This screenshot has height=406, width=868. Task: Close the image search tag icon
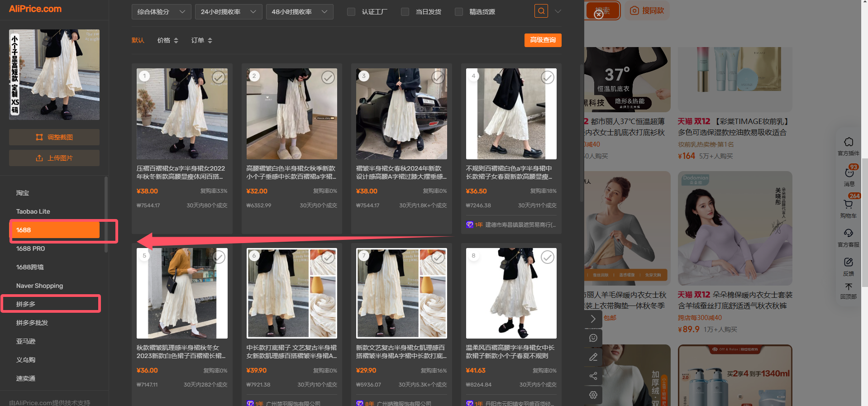pyautogui.click(x=598, y=14)
